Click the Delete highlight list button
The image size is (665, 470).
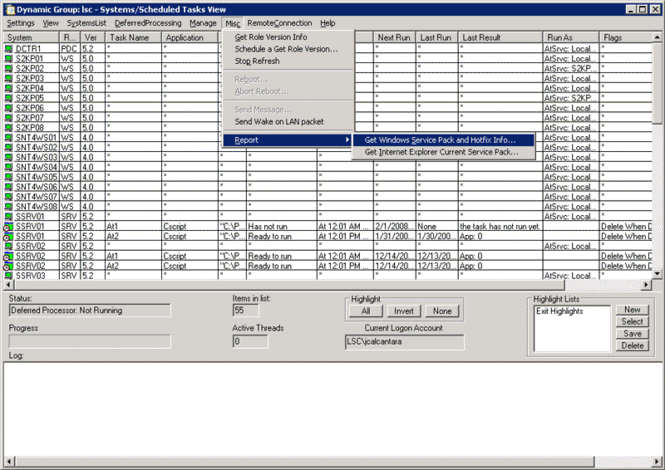[632, 345]
